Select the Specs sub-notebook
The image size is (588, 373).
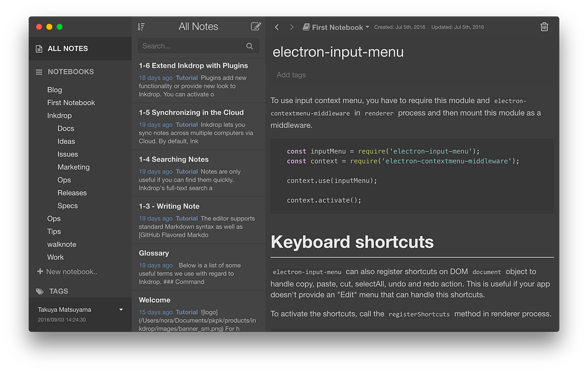68,206
